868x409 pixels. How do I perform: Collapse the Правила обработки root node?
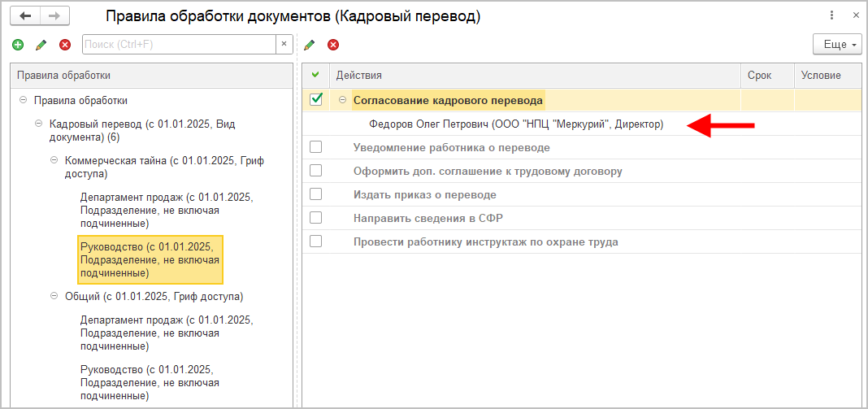tap(22, 100)
